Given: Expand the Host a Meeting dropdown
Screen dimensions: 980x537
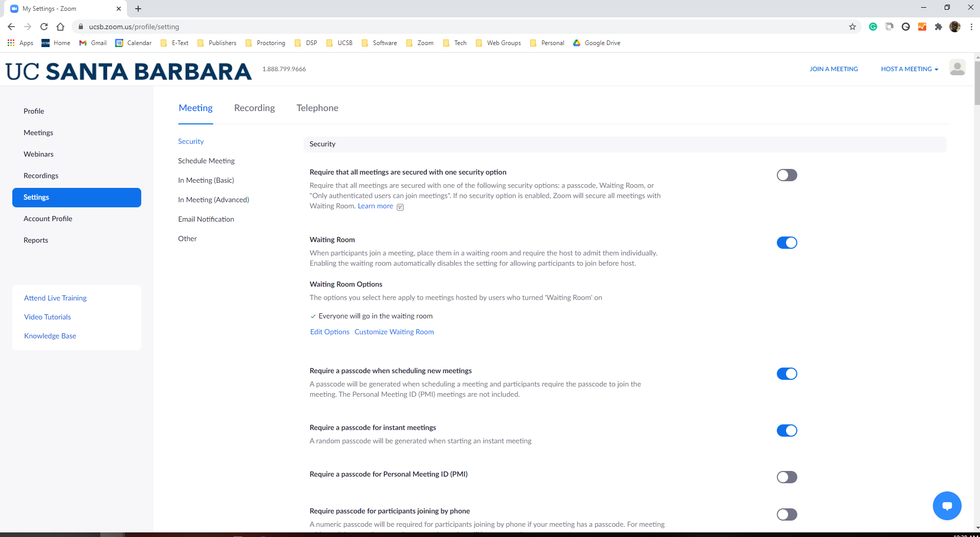Looking at the screenshot, I should coord(909,69).
